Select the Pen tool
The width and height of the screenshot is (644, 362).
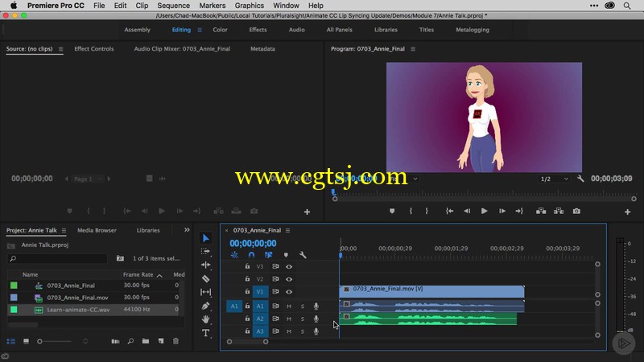pyautogui.click(x=206, y=306)
